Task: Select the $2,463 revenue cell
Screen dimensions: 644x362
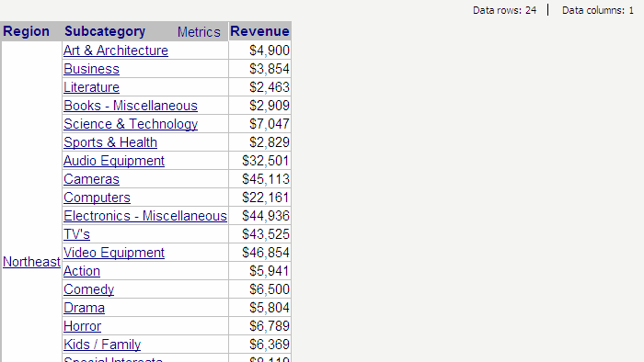Action: pyautogui.click(x=259, y=87)
